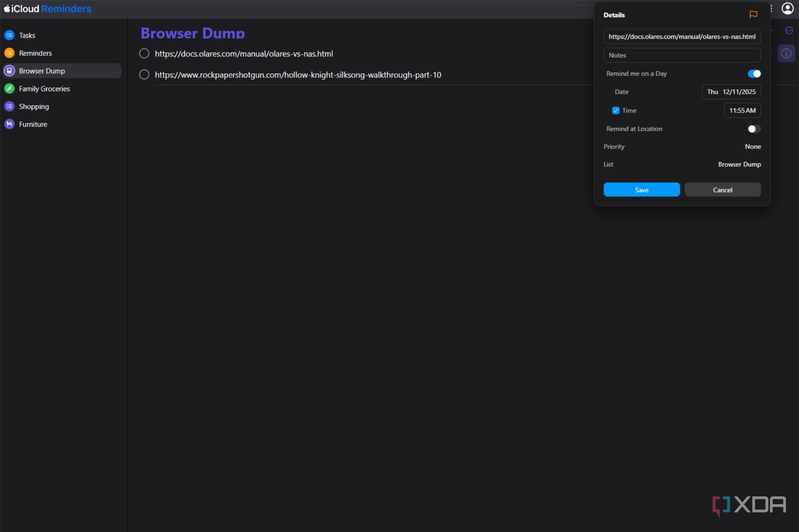Open the Shopping list
The image size is (799, 532).
[x=62, y=106]
